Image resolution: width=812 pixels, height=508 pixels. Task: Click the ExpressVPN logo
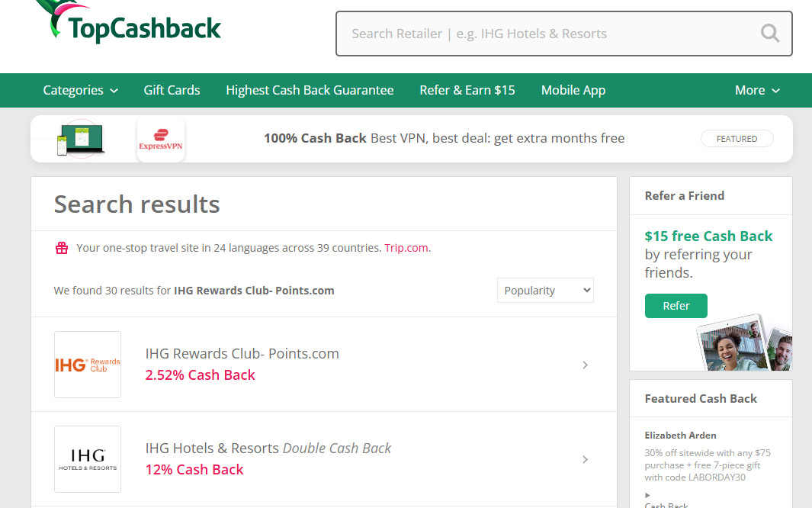pyautogui.click(x=161, y=140)
